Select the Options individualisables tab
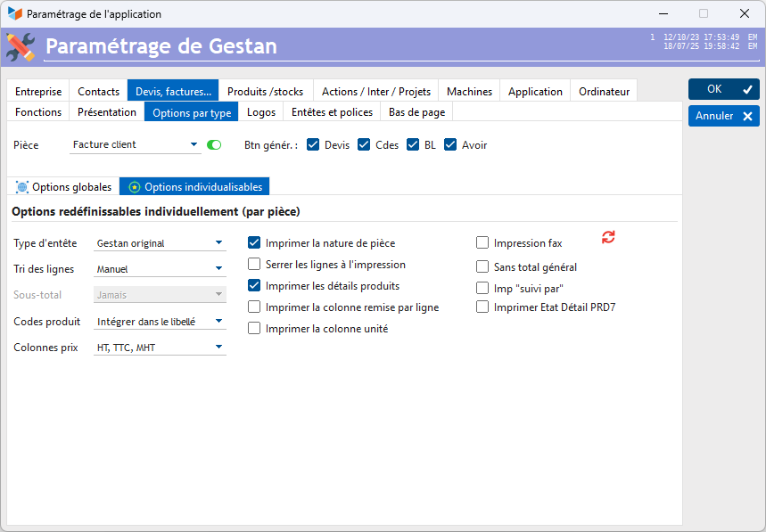766x532 pixels. coord(194,187)
